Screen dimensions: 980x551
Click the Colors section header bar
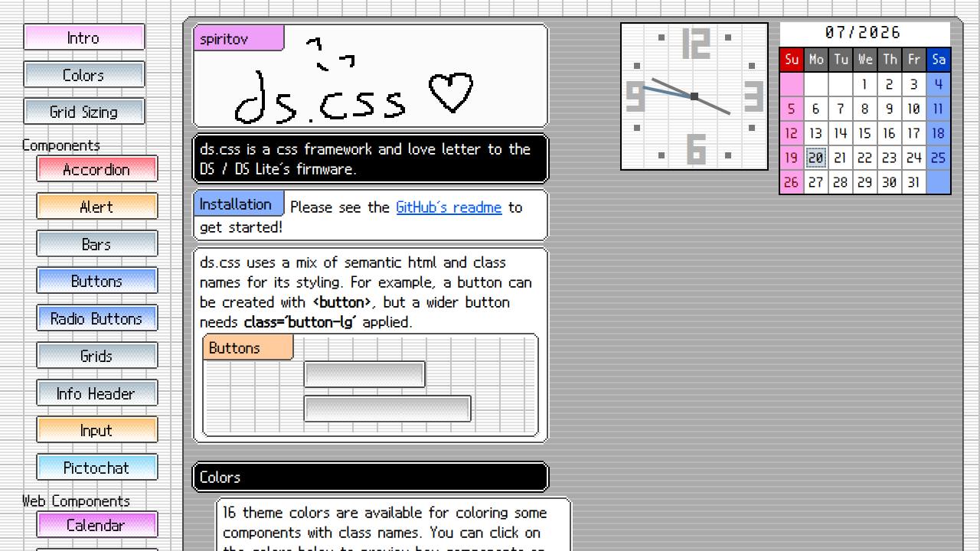(x=371, y=477)
